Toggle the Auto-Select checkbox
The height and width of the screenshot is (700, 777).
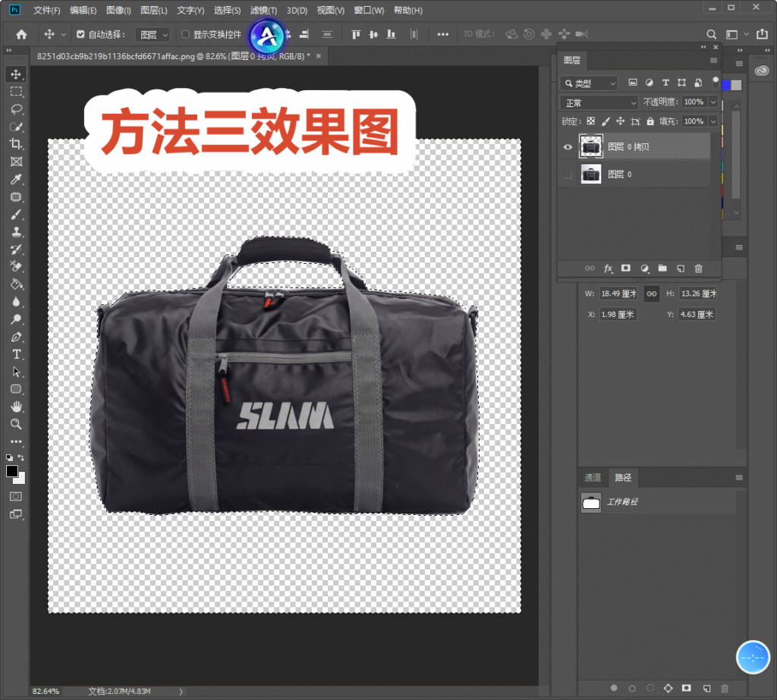pos(80,34)
